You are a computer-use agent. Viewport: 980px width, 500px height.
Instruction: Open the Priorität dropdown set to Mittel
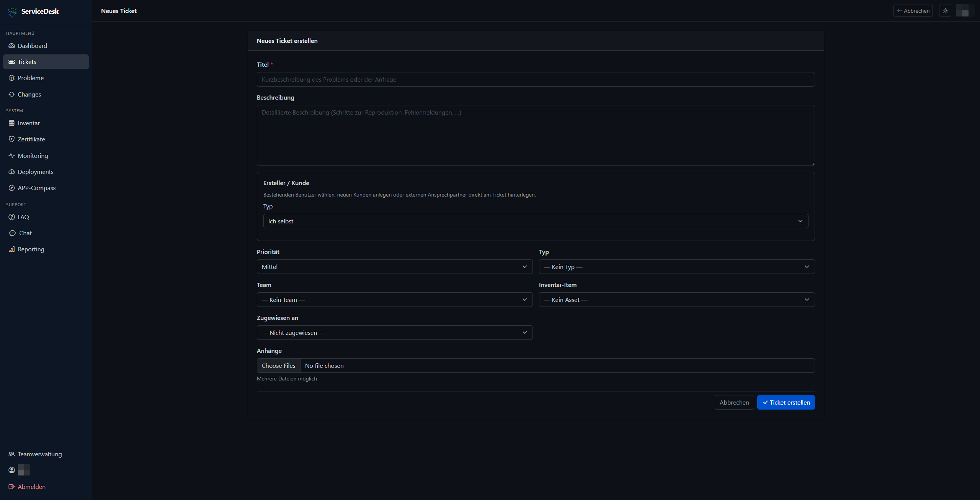point(395,267)
